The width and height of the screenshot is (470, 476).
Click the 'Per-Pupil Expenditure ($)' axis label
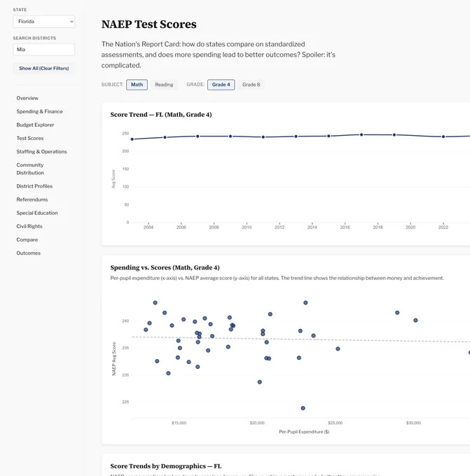304,432
